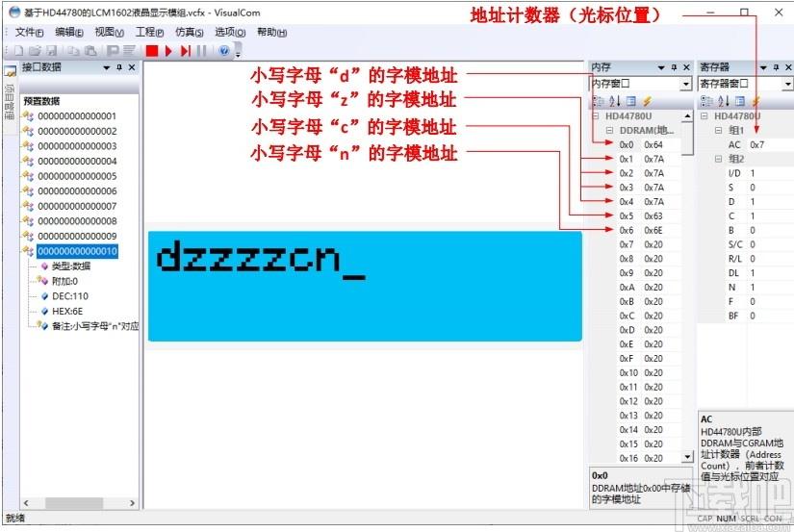This screenshot has width=794, height=532.
Task: Click horizontal scrollbar thumb in data list
Action: tap(74, 503)
